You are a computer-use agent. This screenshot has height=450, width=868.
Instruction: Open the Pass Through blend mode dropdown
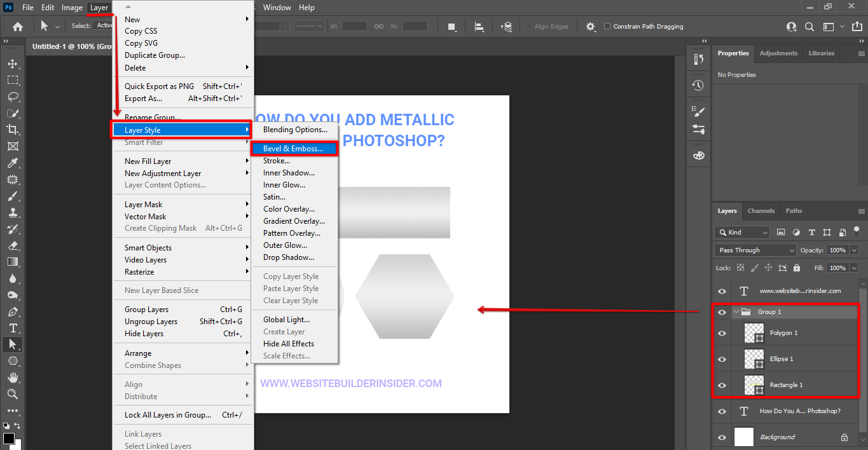754,250
